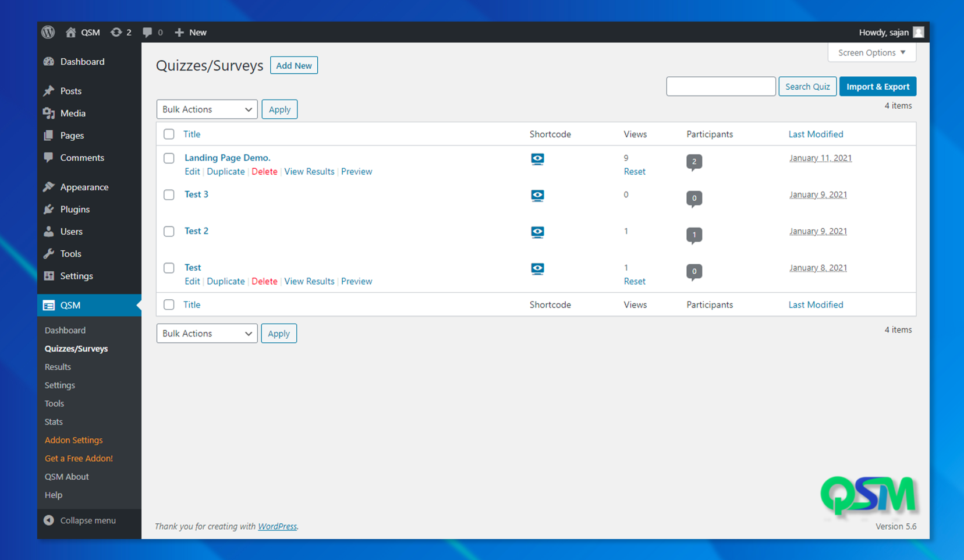Open Addon Settings submenu item
The width and height of the screenshot is (964, 560).
point(73,440)
